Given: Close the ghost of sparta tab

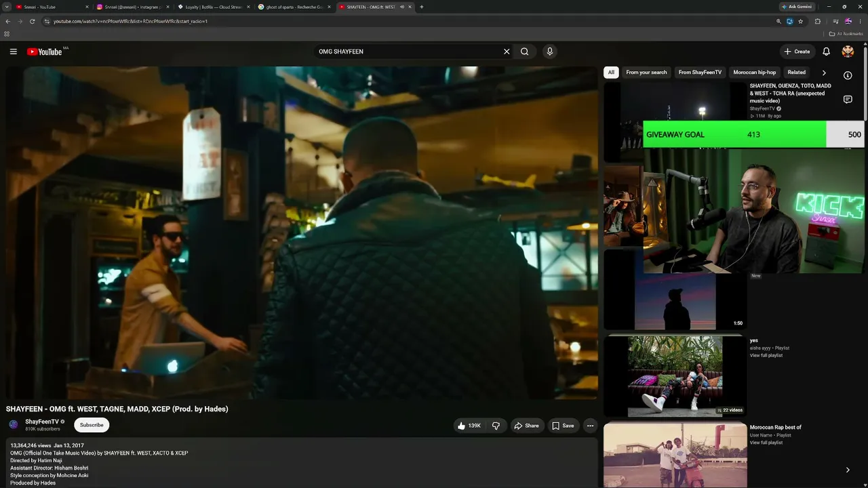Looking at the screenshot, I should [329, 7].
